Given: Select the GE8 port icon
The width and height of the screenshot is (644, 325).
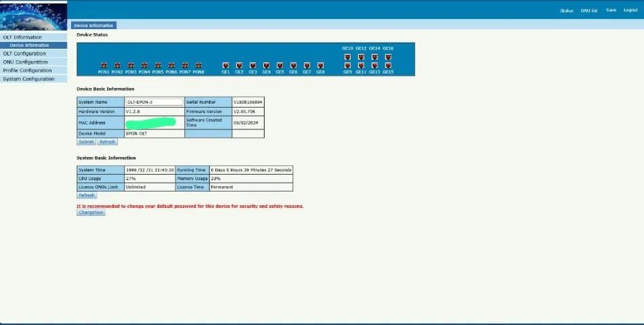Looking at the screenshot, I should tap(320, 66).
